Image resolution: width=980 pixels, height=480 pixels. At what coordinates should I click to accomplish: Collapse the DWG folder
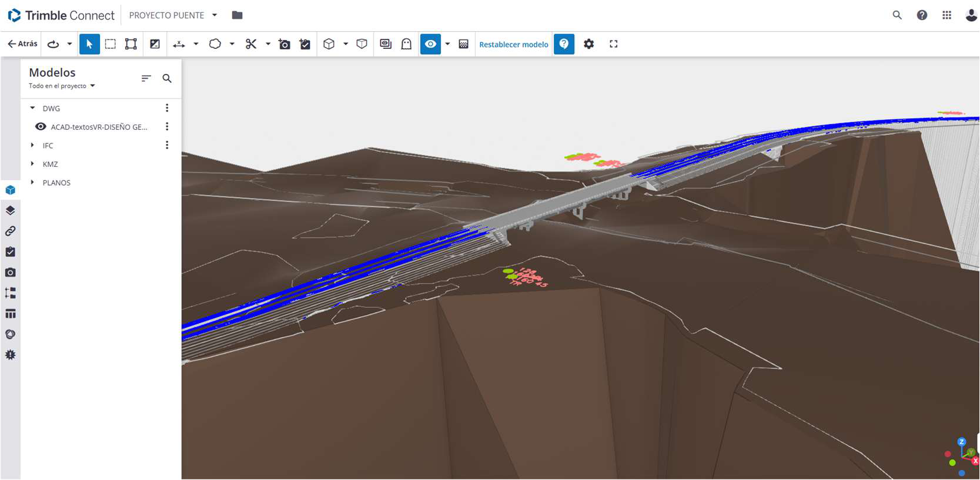32,108
